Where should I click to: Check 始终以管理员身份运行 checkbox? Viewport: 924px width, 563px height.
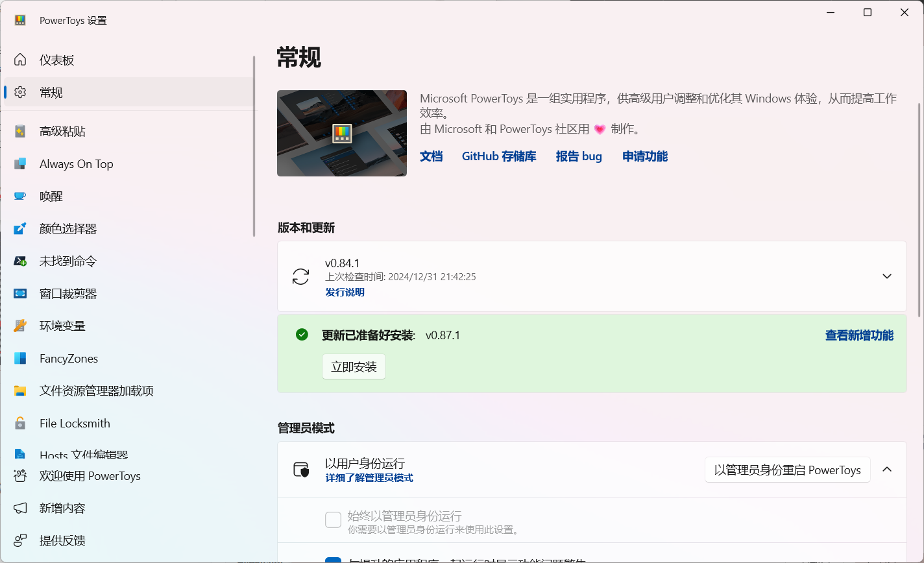pyautogui.click(x=333, y=520)
